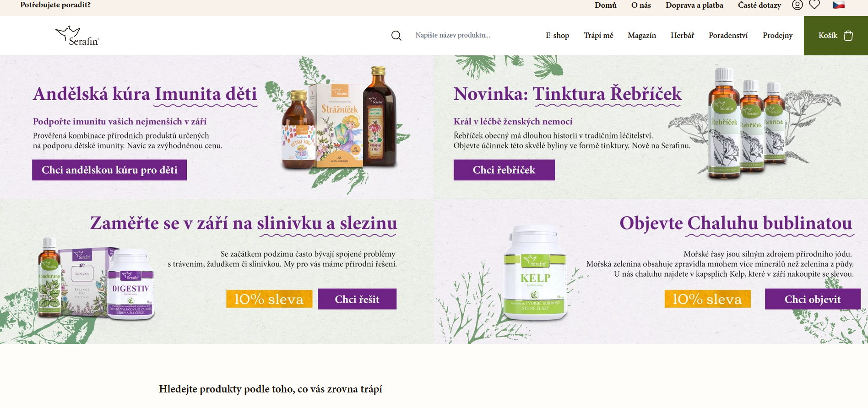Select the Chci řešit button
The height and width of the screenshot is (408, 868).
[357, 299]
